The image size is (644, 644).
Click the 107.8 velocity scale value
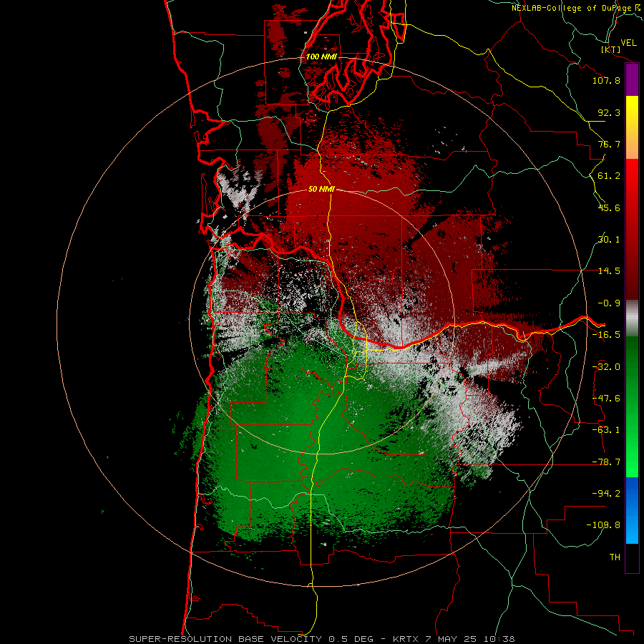[x=606, y=80]
